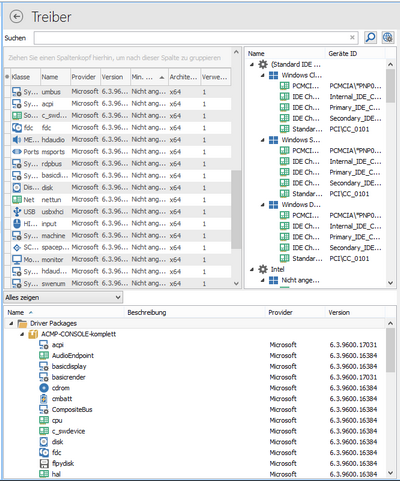Sort by the Archite... column header
Screen dimensions: 400x481
pyautogui.click(x=184, y=77)
